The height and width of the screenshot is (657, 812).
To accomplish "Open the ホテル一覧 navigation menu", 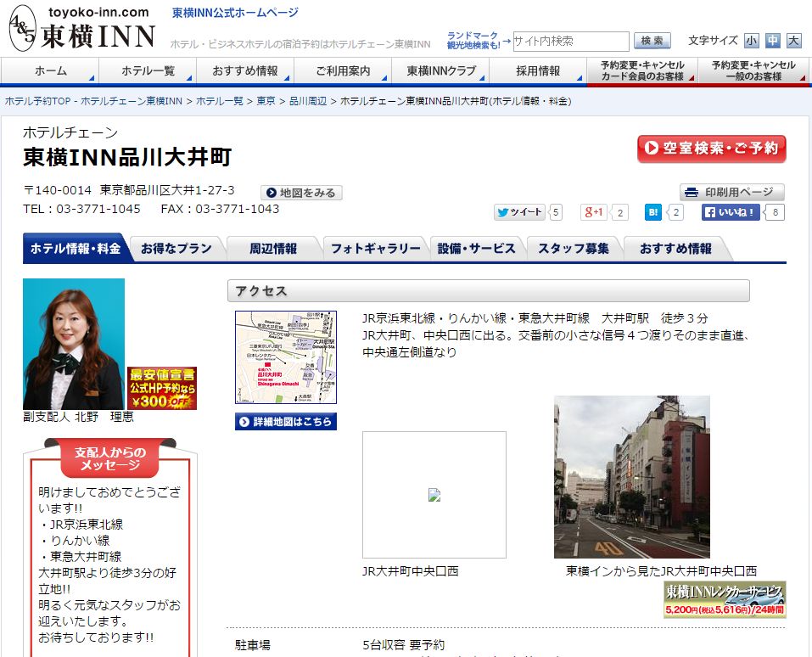I will (x=148, y=71).
